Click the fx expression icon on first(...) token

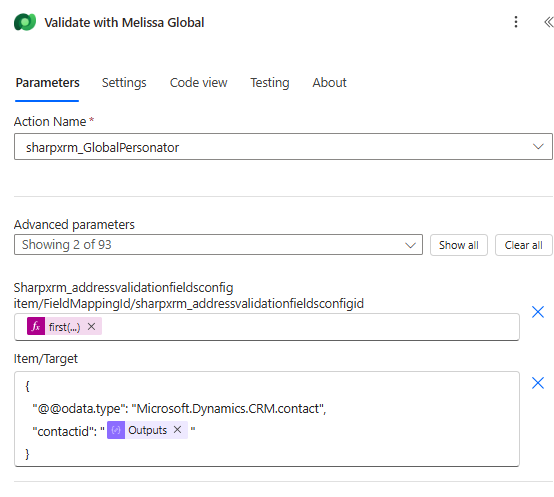pyautogui.click(x=36, y=326)
